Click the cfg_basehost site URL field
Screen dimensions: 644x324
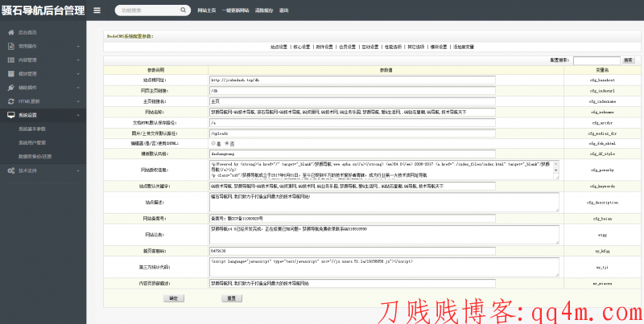point(353,80)
